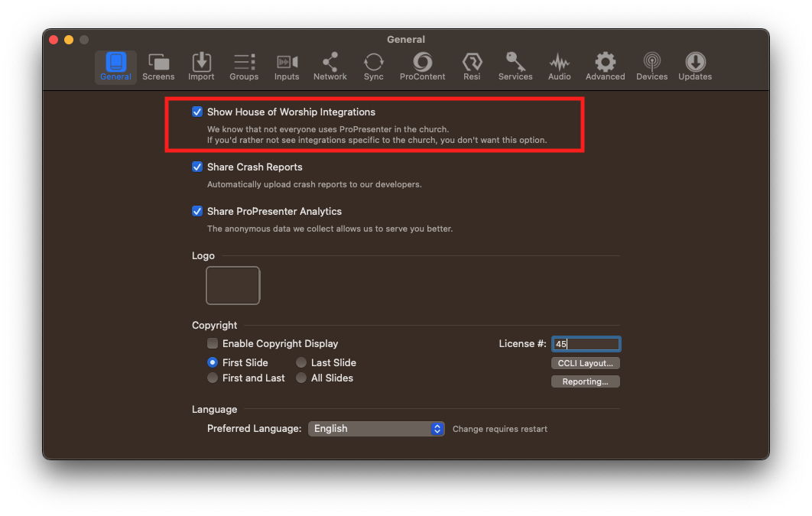812x516 pixels.
Task: Click the Copyright section heading
Action: tap(214, 325)
